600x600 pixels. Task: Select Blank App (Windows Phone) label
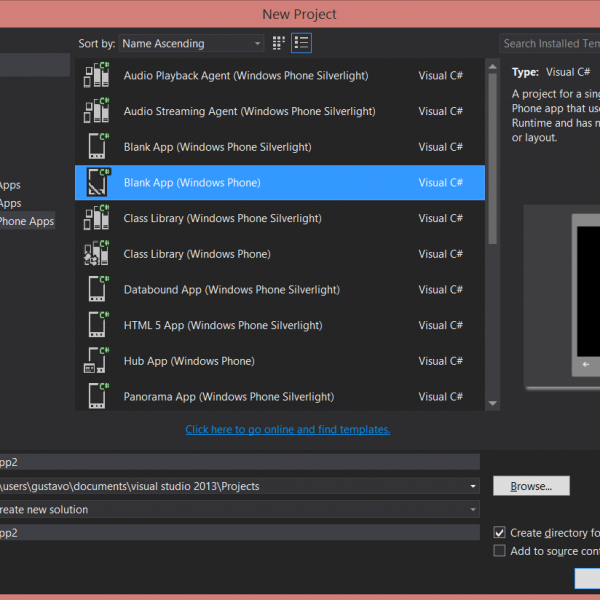pyautogui.click(x=192, y=183)
